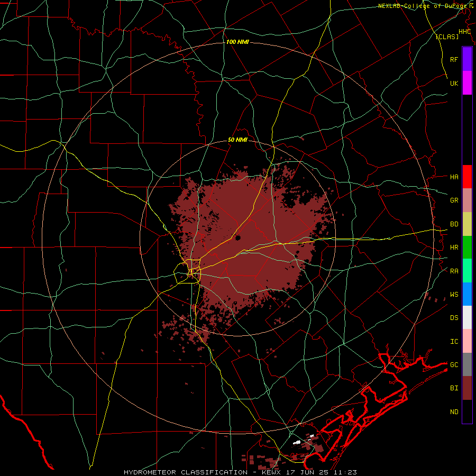Click the HYDROMETEOR CLASSIFICATION title text
Viewport: 476px width, 476px height.
[x=186, y=472]
